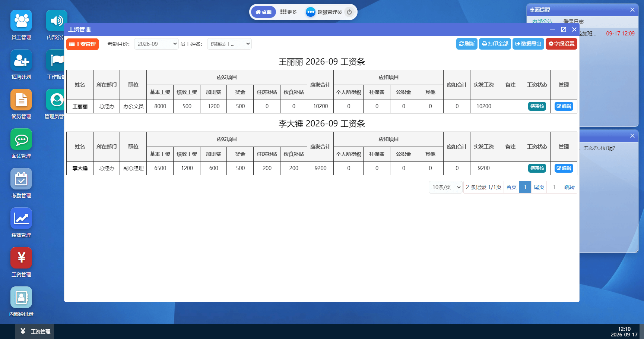Open 简历管理 document icon
644x339 pixels.
(x=21, y=100)
